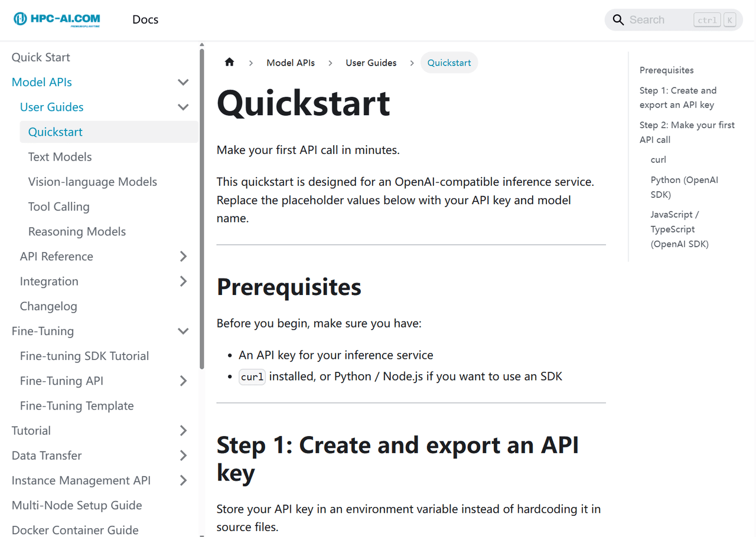Expand the Integration section chevron
This screenshot has width=756, height=537.
tap(183, 281)
